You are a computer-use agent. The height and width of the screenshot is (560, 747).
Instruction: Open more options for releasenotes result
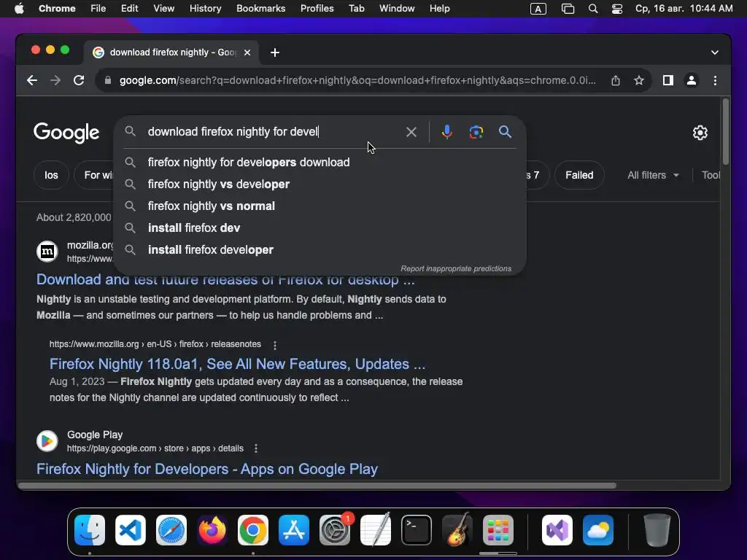[x=275, y=345]
